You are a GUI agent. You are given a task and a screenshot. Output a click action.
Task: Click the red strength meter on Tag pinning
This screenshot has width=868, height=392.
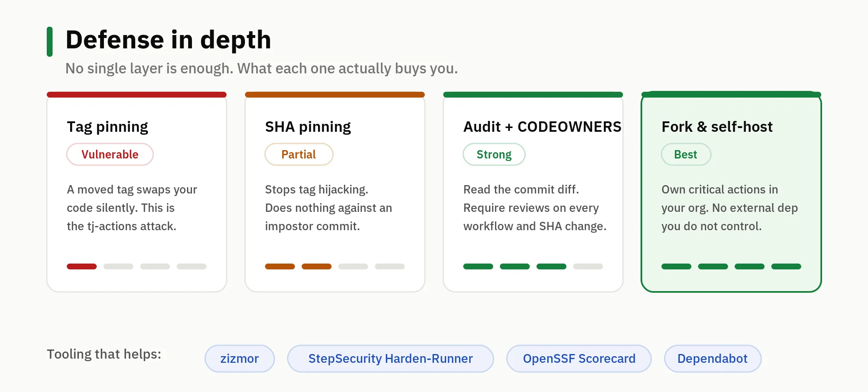(x=136, y=266)
